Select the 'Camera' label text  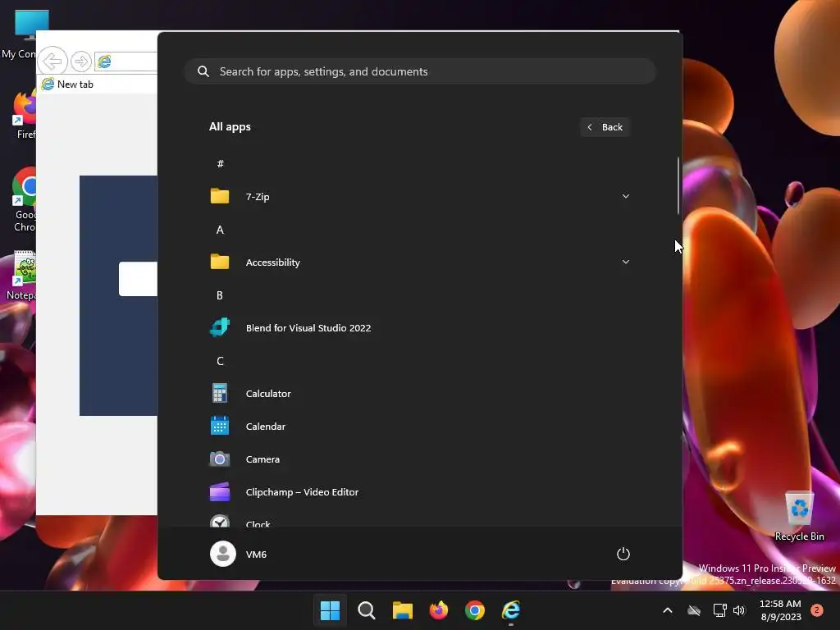(x=262, y=459)
